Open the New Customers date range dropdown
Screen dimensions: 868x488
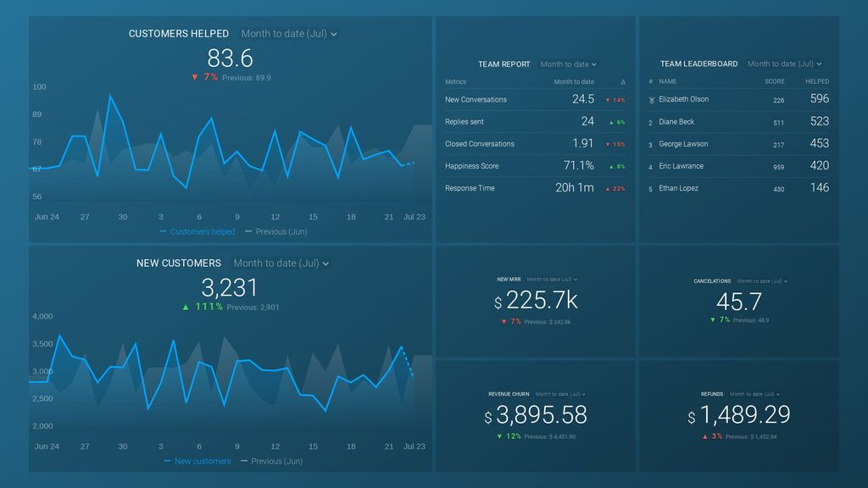point(281,263)
